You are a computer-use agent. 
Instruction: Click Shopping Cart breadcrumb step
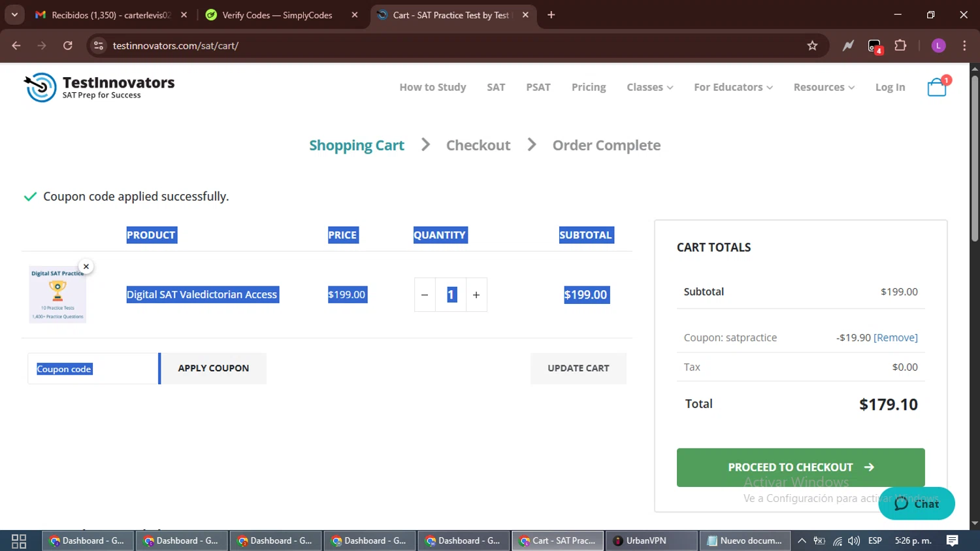coord(357,146)
